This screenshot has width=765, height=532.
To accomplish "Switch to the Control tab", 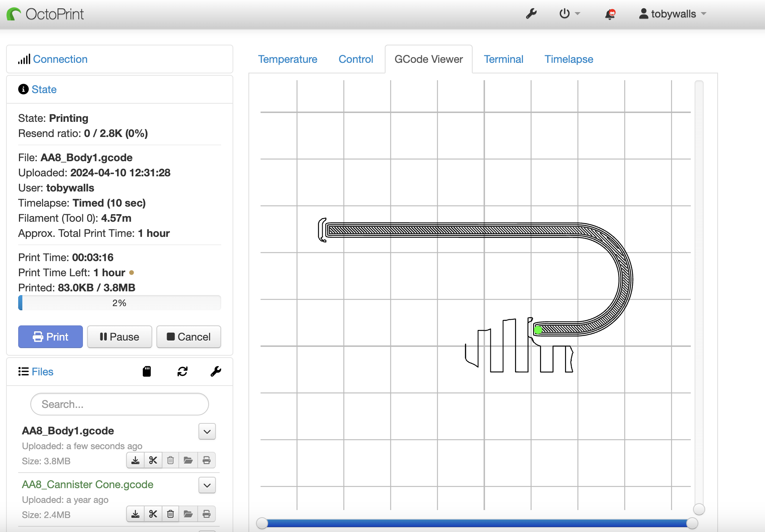I will click(x=356, y=59).
